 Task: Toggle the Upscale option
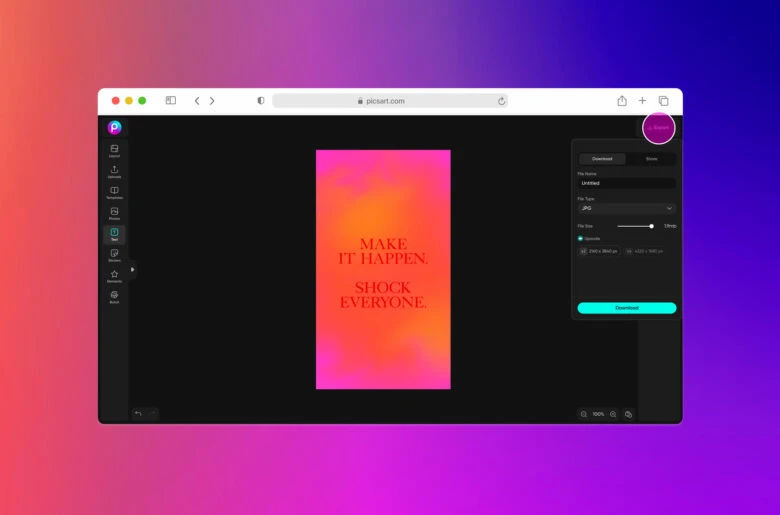[x=582, y=238]
